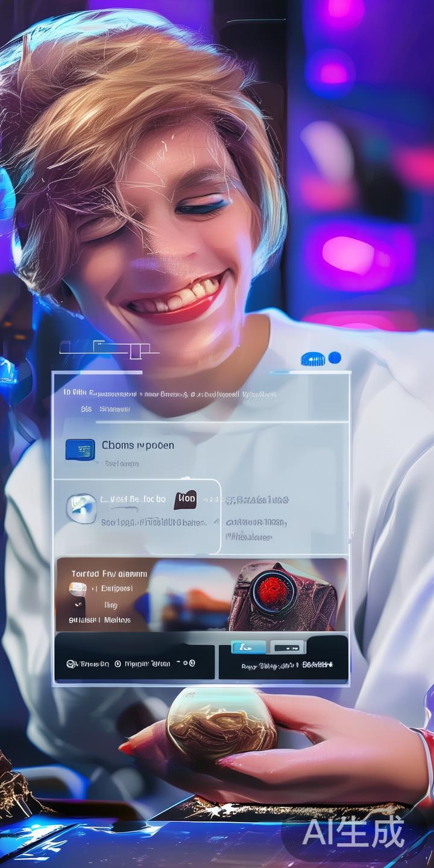Click the blue card icon beside Choms
This screenshot has height=868, width=434.
[x=80, y=450]
